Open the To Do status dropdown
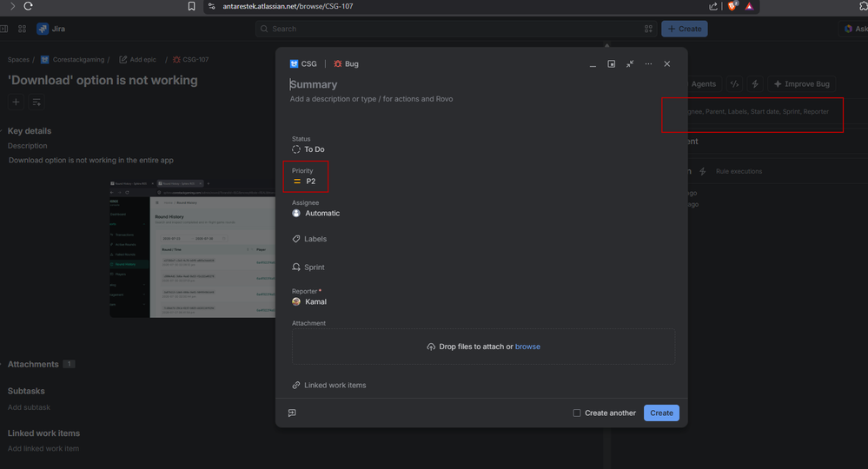 point(308,149)
